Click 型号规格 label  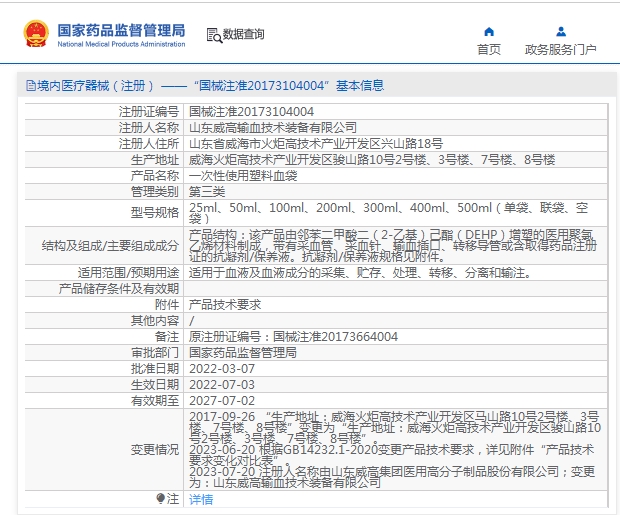155,212
